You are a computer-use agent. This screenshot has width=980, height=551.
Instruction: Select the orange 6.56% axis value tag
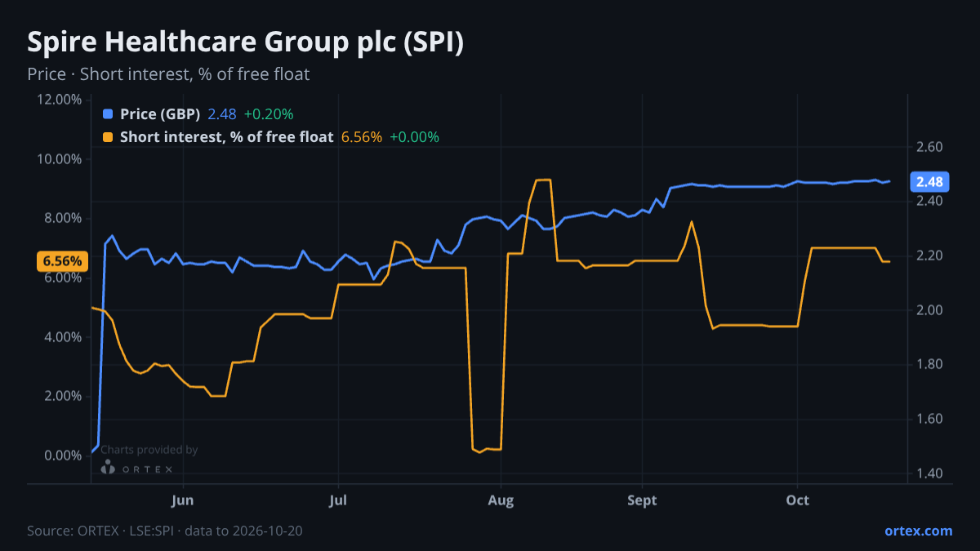63,261
